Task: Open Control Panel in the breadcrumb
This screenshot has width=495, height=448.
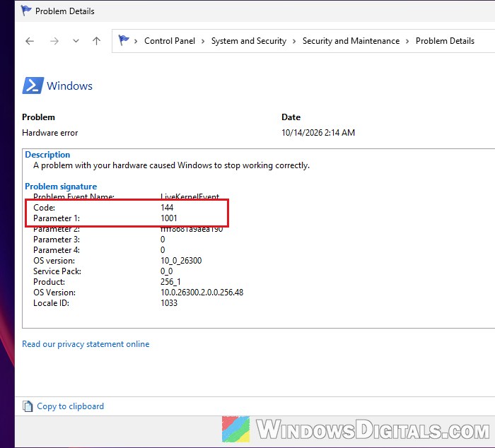Action: (x=170, y=41)
